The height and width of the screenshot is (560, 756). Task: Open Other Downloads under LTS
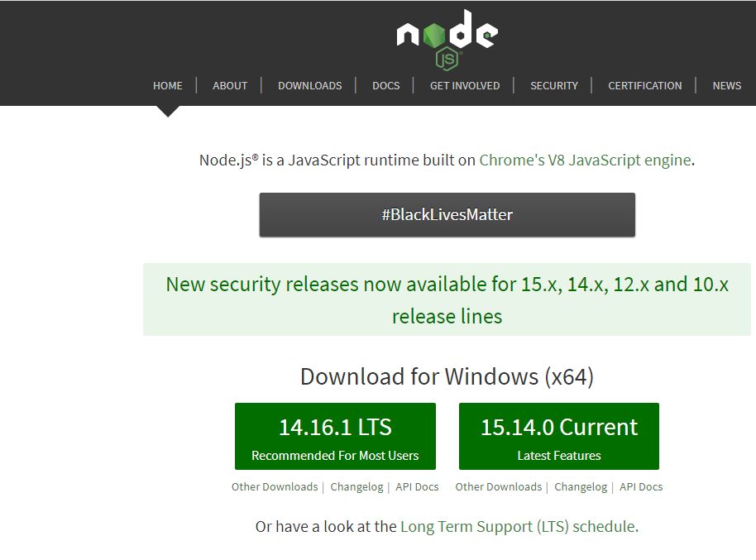click(x=275, y=487)
